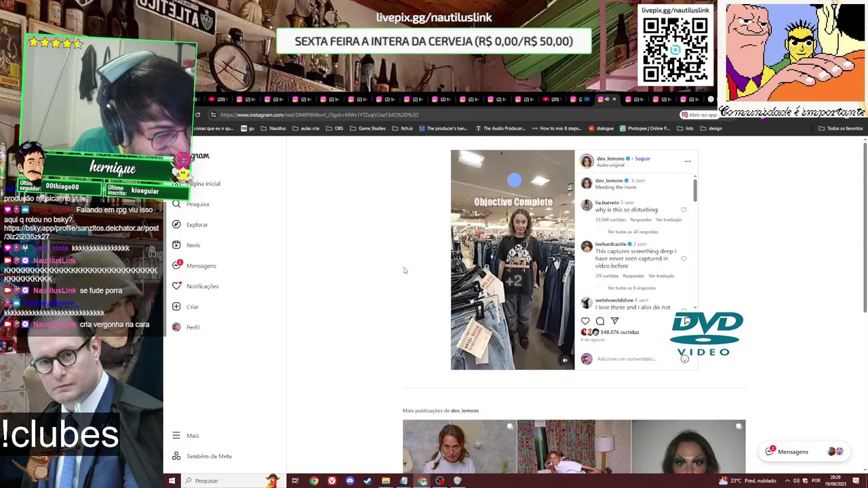Click the 'Adicione um comentário' input field
Image resolution: width=868 pixels, height=488 pixels.
(627, 359)
